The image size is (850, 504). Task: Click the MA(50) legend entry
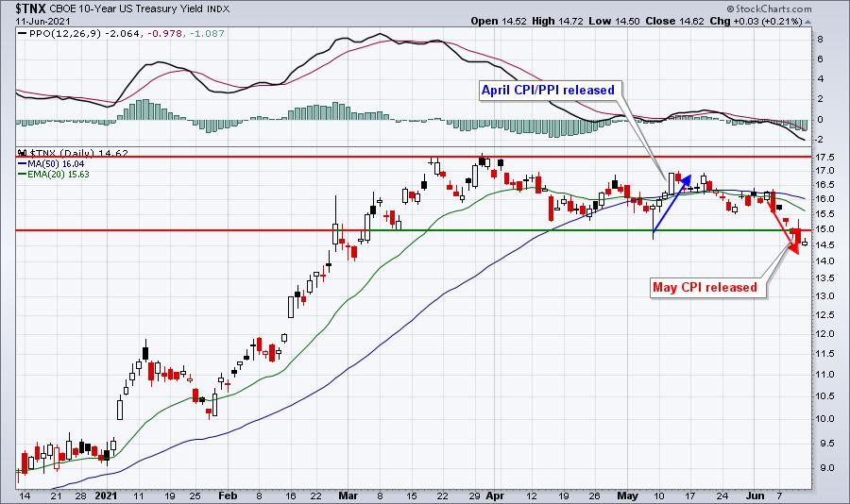pos(51,162)
